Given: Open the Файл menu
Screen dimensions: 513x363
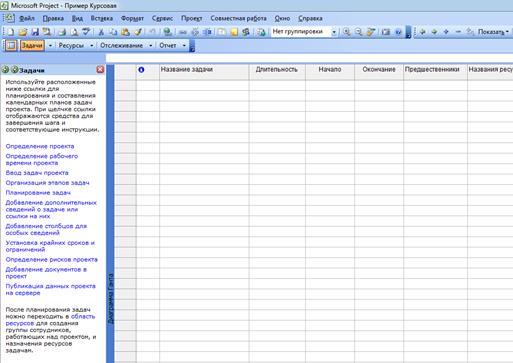Looking at the screenshot, I should (x=27, y=18).
